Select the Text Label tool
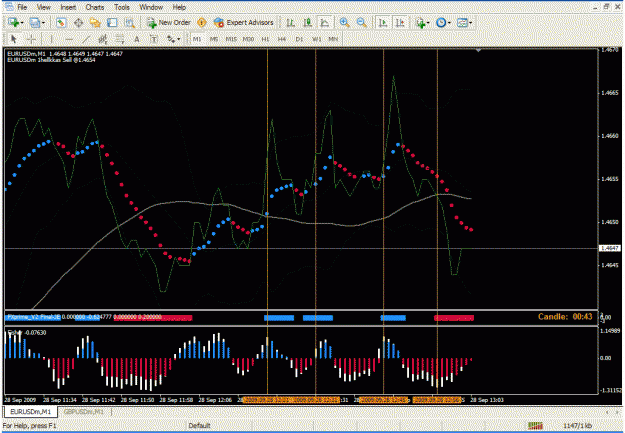The width and height of the screenshot is (625, 433). point(154,39)
